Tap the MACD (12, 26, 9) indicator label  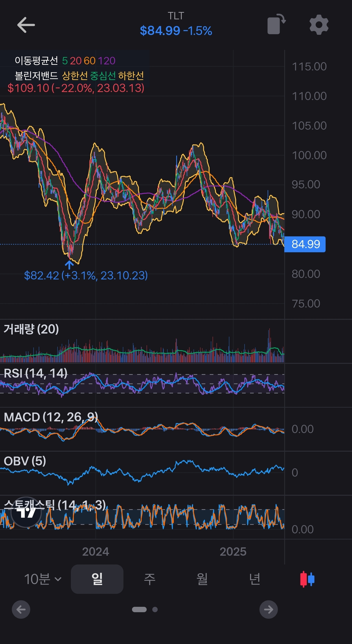[51, 417]
